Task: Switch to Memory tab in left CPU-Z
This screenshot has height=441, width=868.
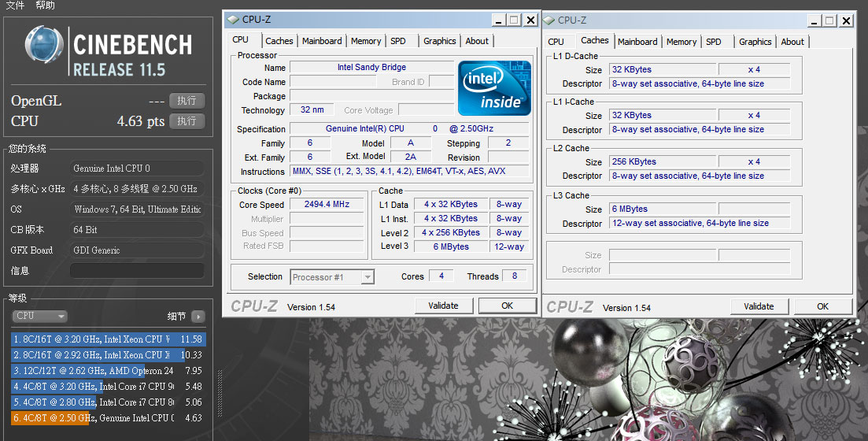Action: point(366,41)
